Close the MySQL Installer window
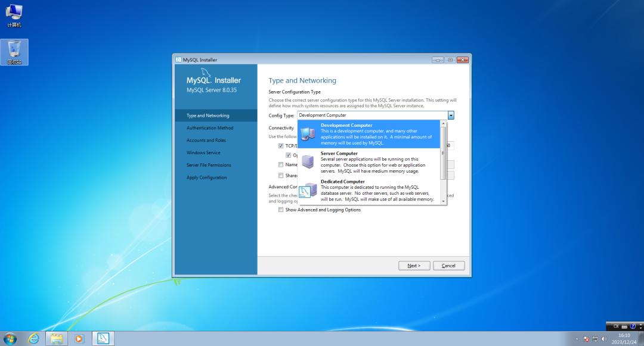This screenshot has width=644, height=346. coord(463,60)
